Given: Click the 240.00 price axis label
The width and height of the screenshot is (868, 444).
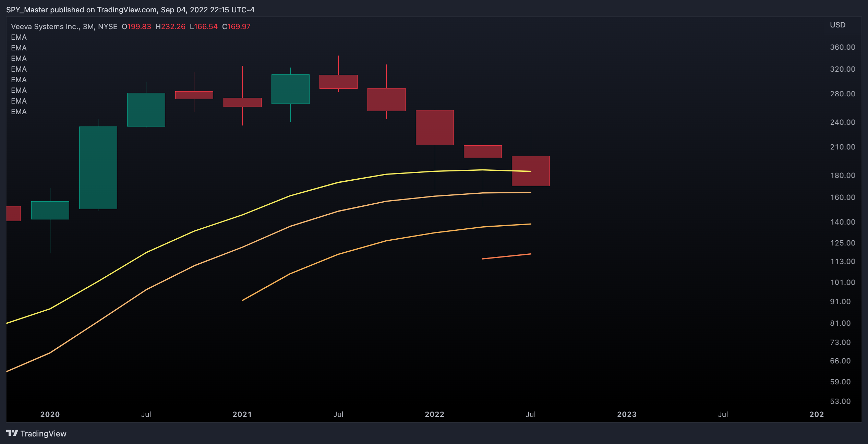Looking at the screenshot, I should click(x=843, y=122).
